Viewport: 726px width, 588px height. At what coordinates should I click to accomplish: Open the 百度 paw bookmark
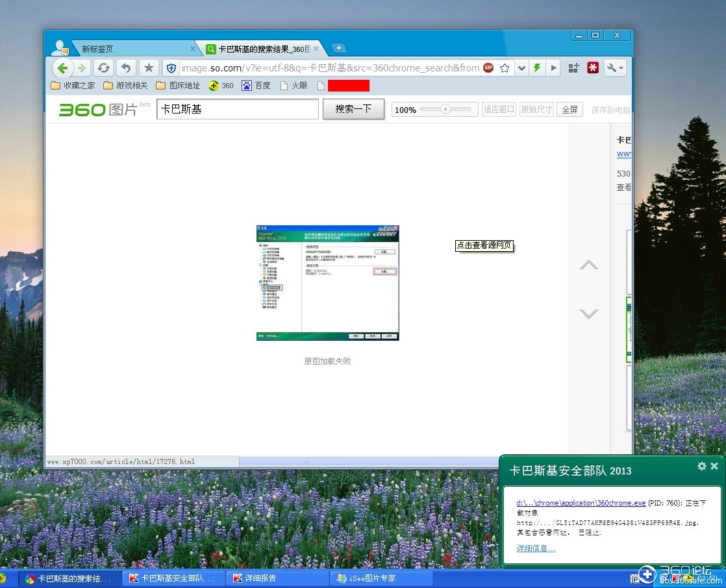pyautogui.click(x=256, y=86)
